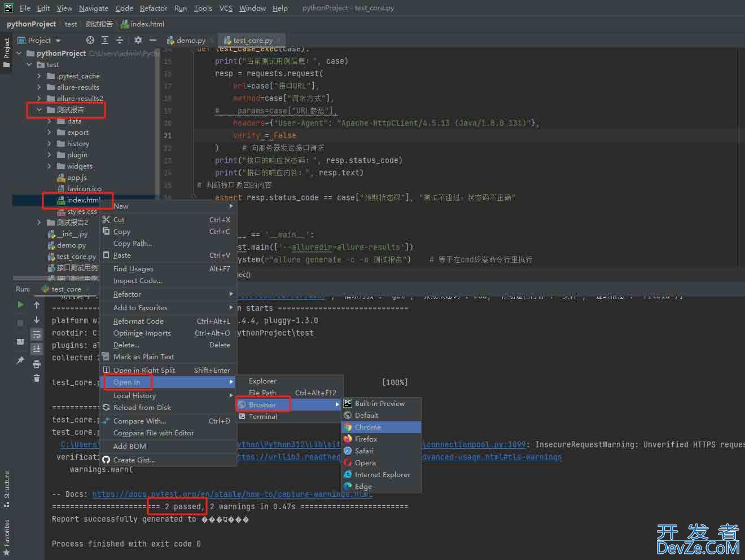
Task: Expand the allure-results folder
Action: point(39,87)
